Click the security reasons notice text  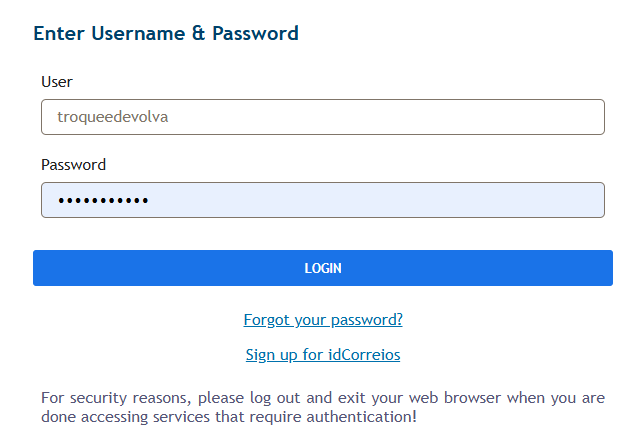click(322, 406)
